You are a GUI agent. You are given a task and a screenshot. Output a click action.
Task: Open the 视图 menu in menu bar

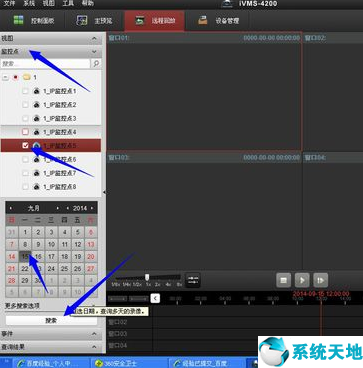[x=49, y=4]
